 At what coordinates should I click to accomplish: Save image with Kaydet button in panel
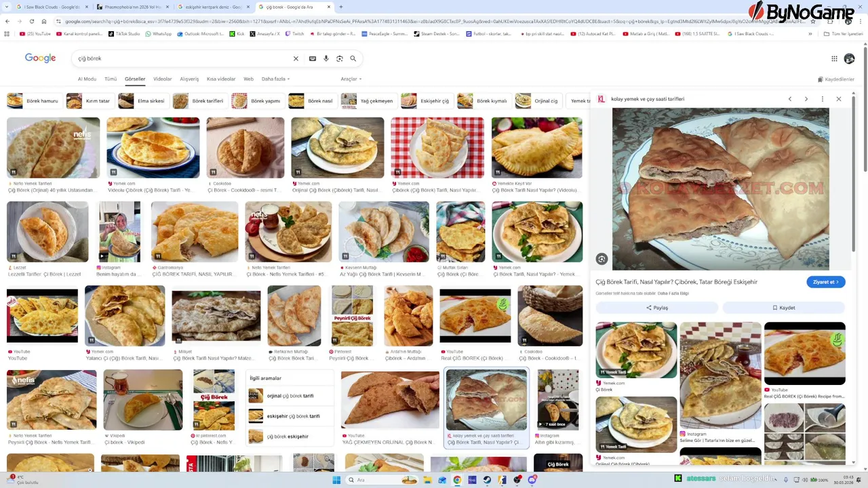point(784,308)
